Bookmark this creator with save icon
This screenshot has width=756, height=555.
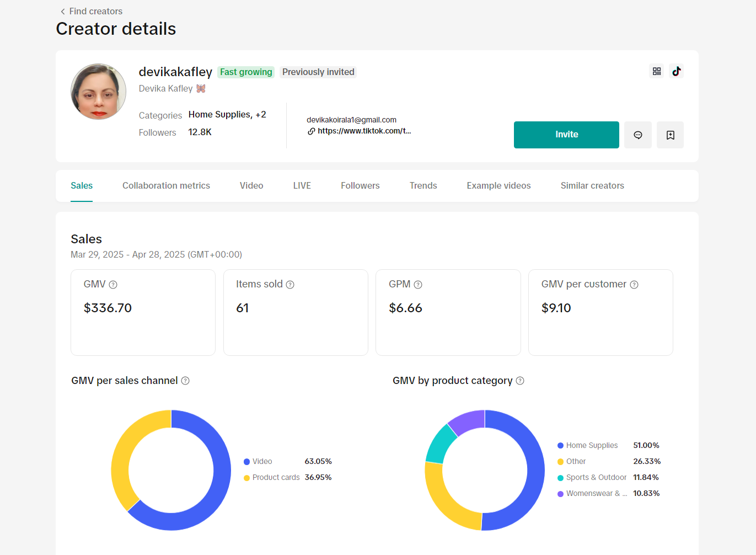[x=671, y=135]
